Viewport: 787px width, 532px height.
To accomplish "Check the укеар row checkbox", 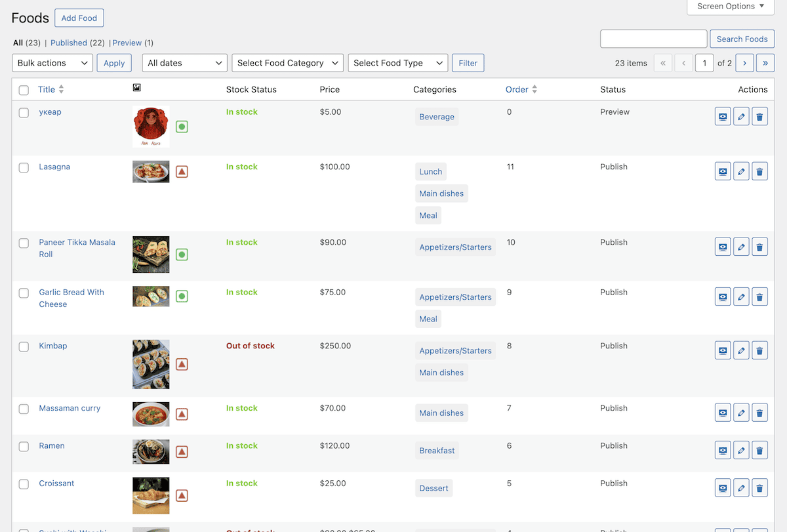I will point(24,113).
